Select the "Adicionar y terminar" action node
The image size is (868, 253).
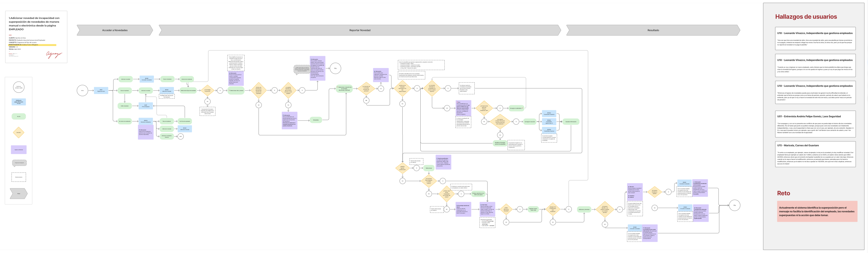tap(584, 209)
